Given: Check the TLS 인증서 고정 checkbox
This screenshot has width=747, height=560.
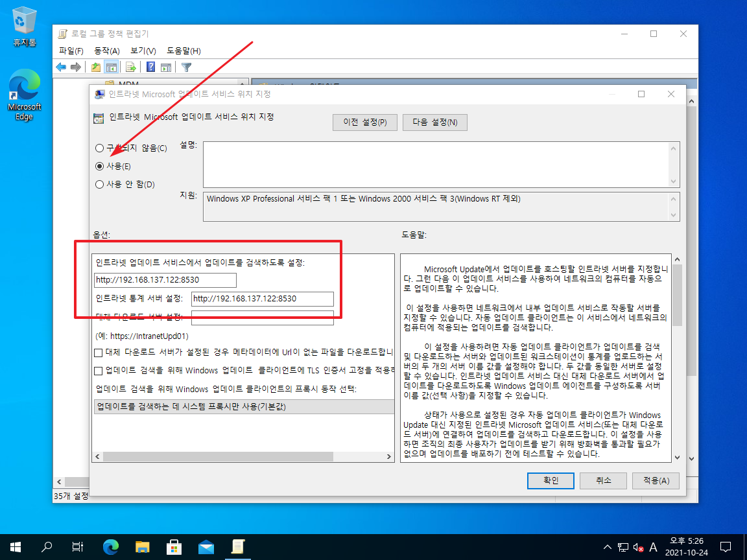Looking at the screenshot, I should 98,371.
